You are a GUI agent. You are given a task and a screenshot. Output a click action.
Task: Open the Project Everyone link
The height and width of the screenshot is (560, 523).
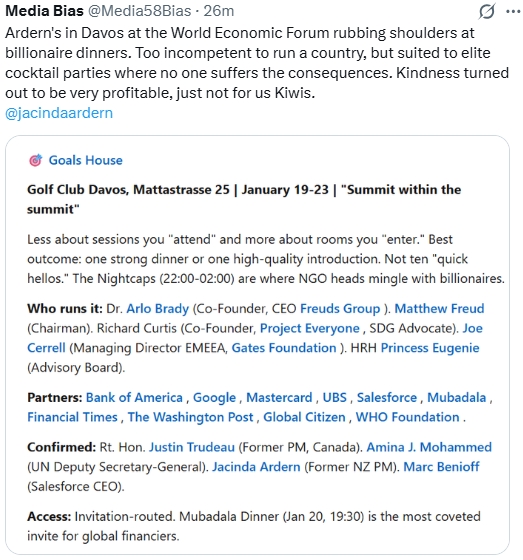pos(310,328)
